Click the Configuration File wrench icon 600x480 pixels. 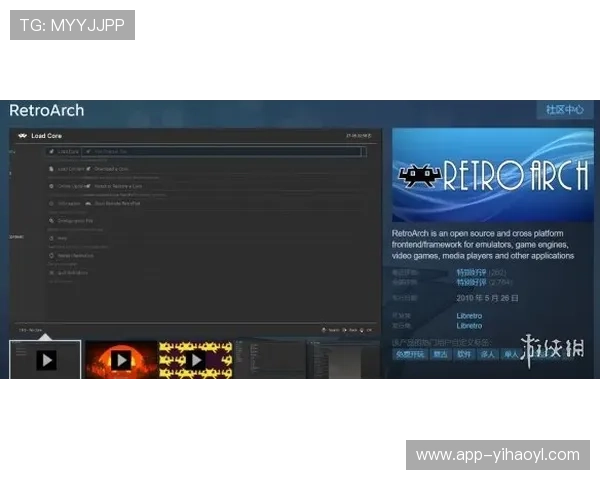[50, 220]
